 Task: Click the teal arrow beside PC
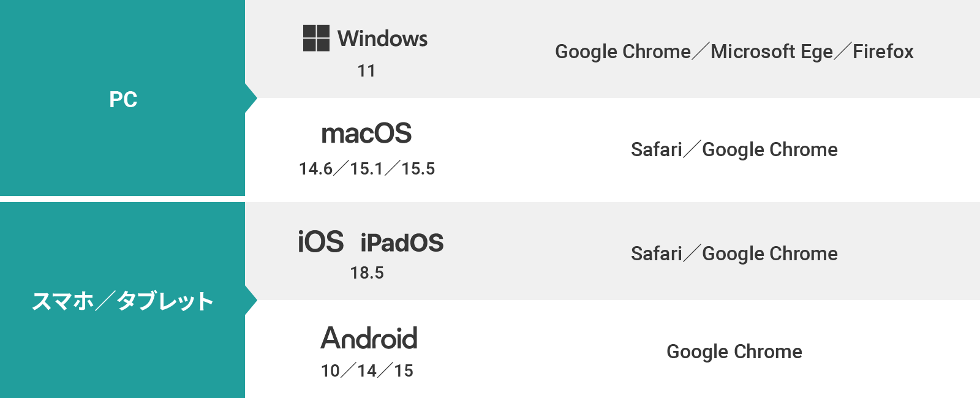(x=251, y=99)
